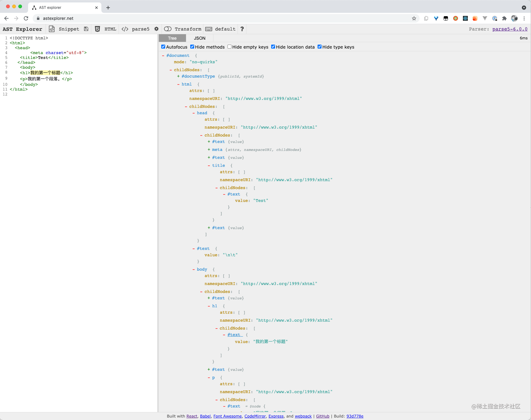Open the GitHub footer link

[x=323, y=416]
